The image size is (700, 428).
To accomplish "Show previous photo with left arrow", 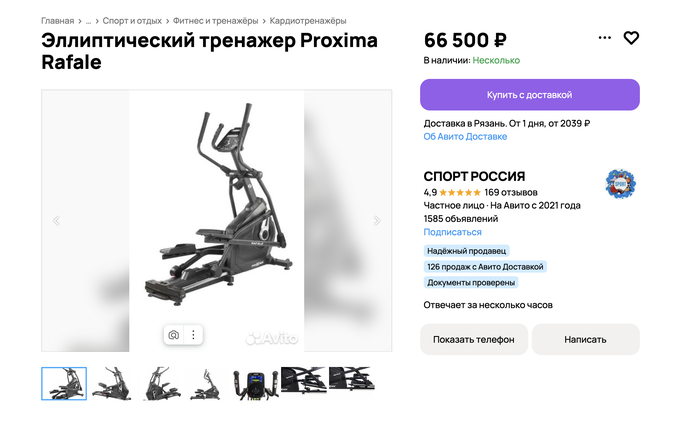I will 56,220.
